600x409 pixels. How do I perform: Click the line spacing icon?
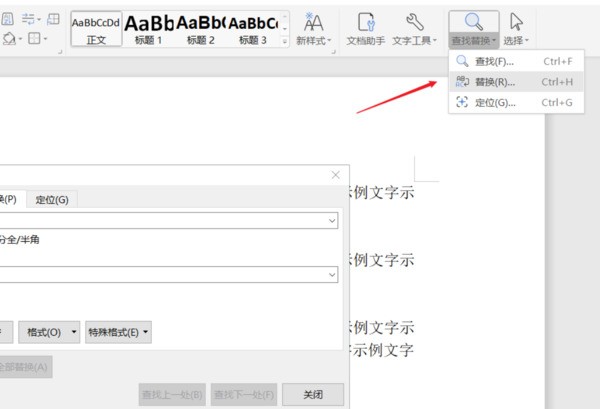coord(28,19)
